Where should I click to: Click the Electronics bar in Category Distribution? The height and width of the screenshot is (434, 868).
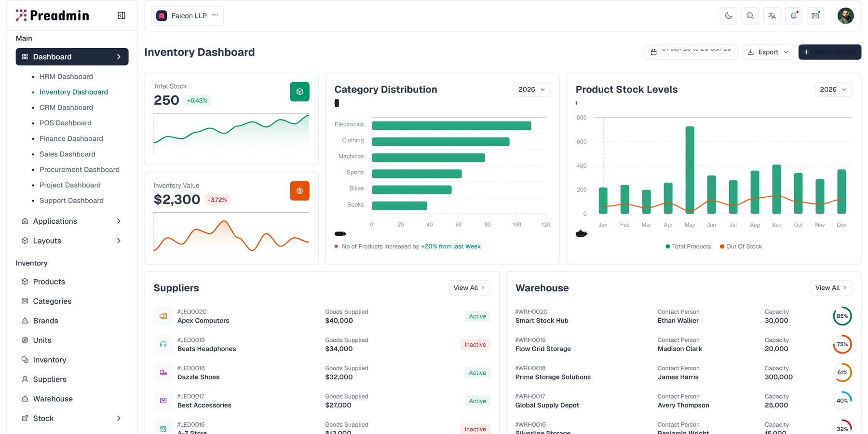(452, 126)
